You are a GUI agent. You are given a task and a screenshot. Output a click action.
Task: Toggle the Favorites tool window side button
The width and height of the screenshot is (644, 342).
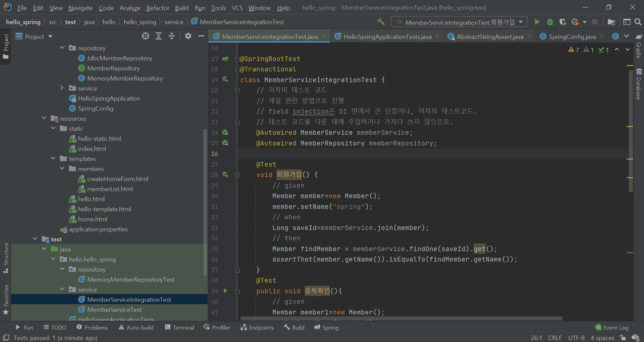coord(5,299)
